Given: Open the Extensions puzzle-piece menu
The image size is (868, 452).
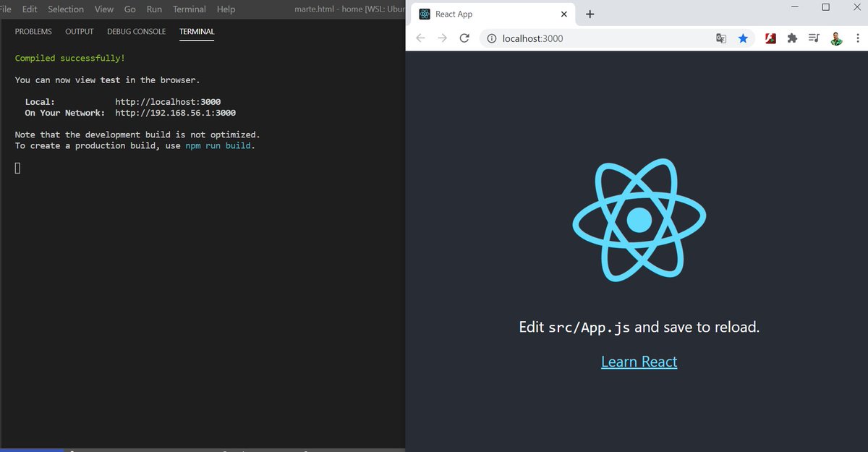Looking at the screenshot, I should 792,38.
